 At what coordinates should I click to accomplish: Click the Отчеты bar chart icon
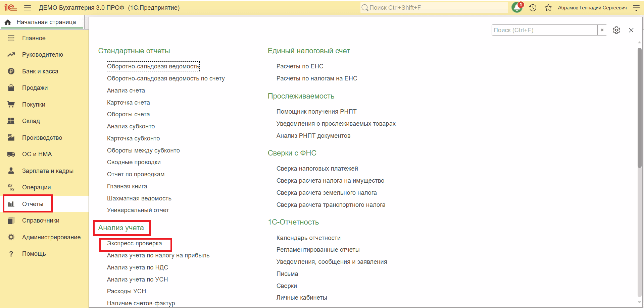11,204
